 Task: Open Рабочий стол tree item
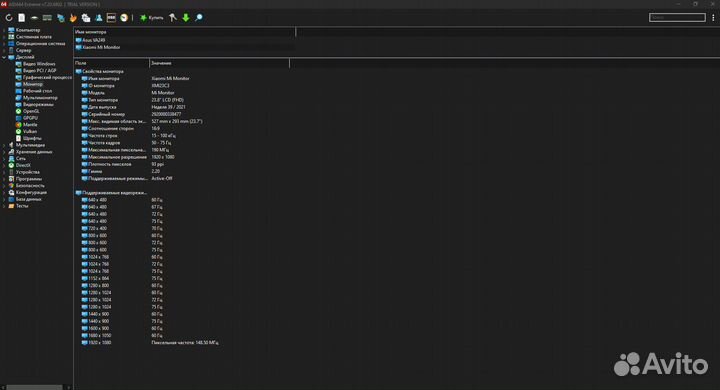point(37,91)
